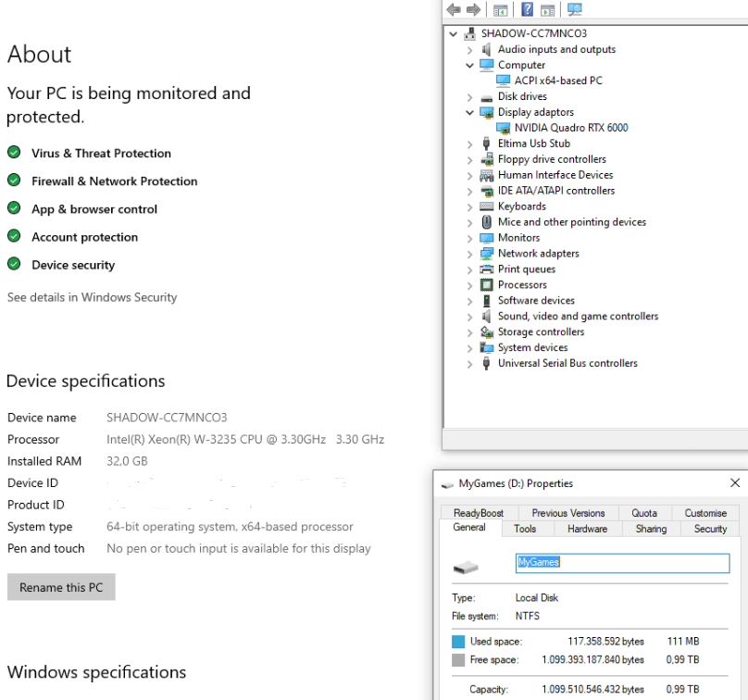The height and width of the screenshot is (700, 748).
Task: Click green check beside Device security
Action: (x=14, y=264)
